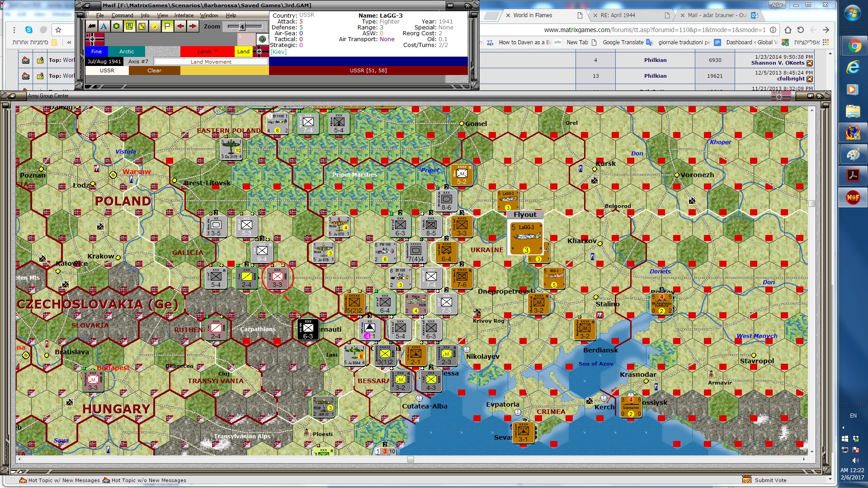
Task: Click the browser forward arrow
Action: pos(826,30)
